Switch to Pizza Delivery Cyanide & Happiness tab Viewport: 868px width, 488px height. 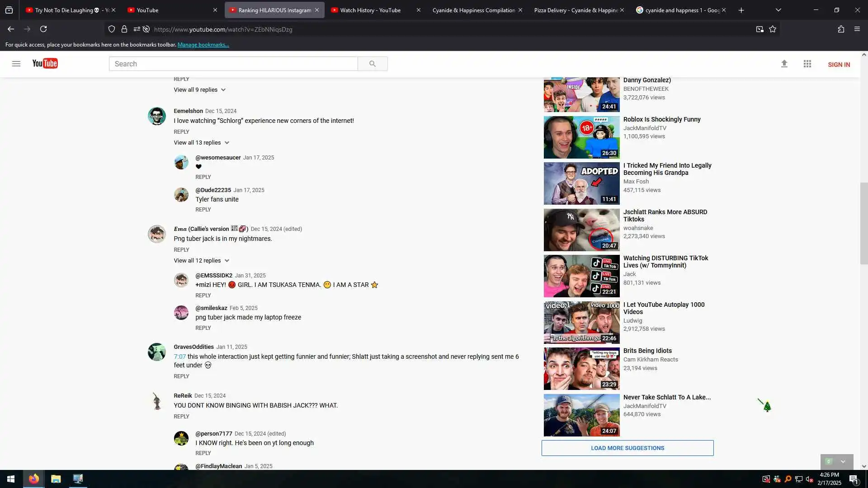[576, 10]
